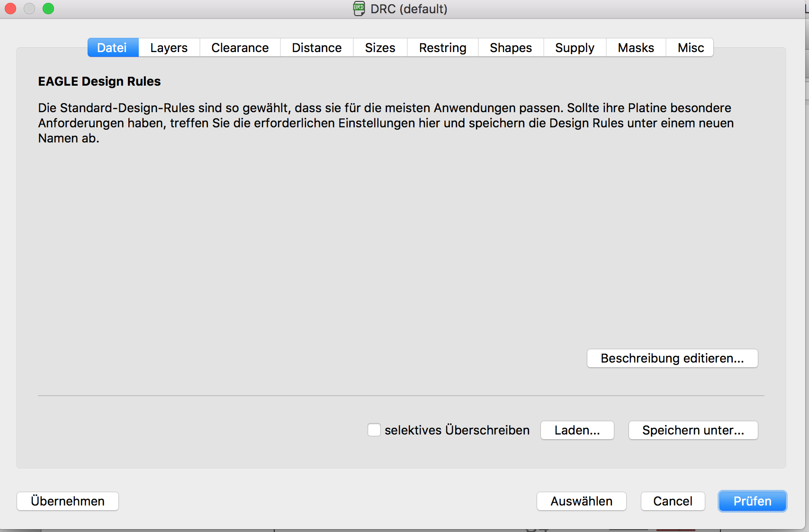This screenshot has width=809, height=532.
Task: Open the Restring tab
Action: click(442, 48)
